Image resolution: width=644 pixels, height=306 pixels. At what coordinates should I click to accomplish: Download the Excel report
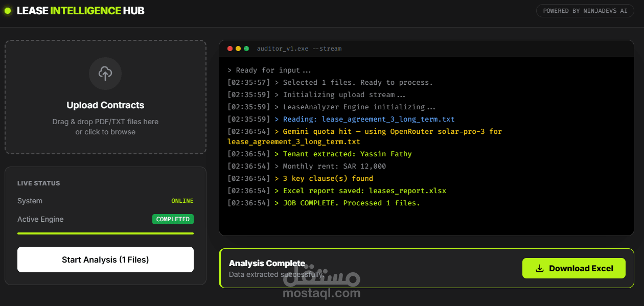click(574, 268)
